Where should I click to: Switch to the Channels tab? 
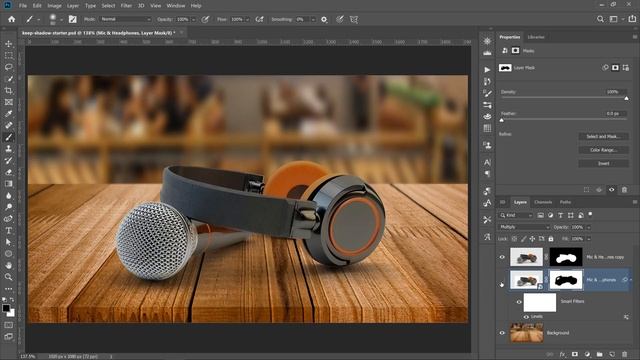[543, 202]
